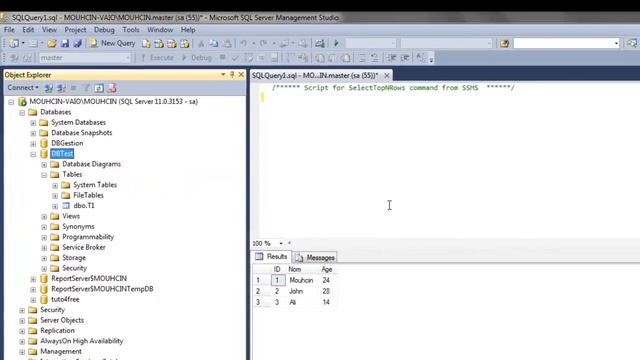
Task: Click the Decrease Indent icon
Action: (392, 58)
